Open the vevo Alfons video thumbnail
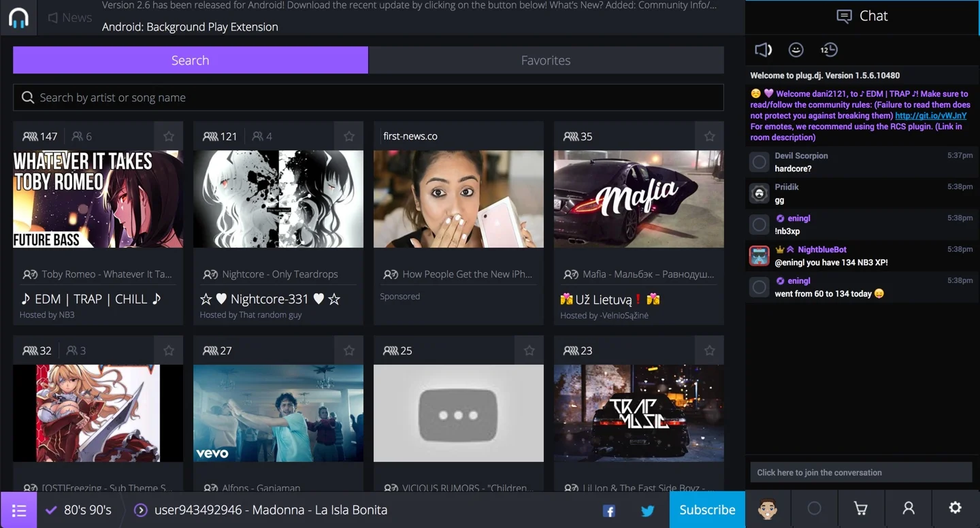The image size is (980, 528). coord(278,413)
